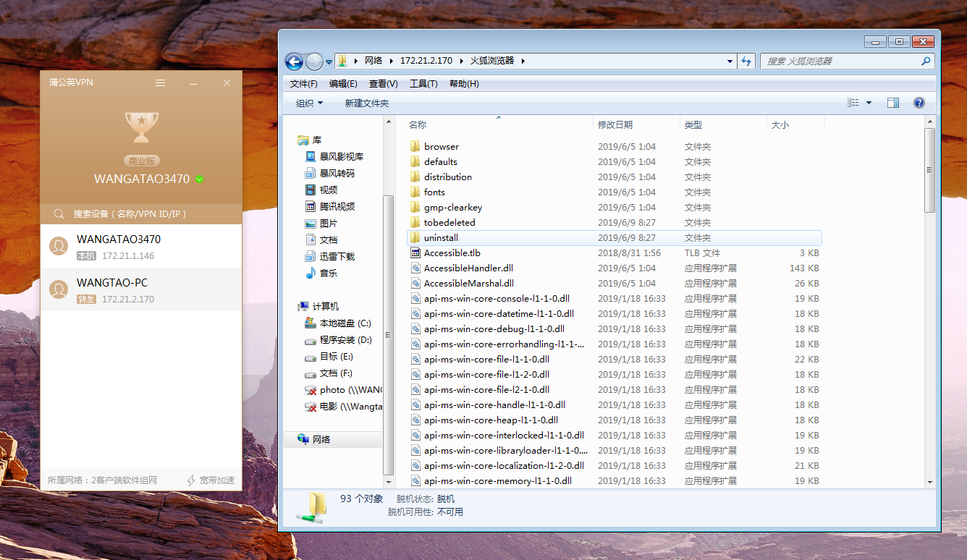Open the Tools menu
This screenshot has width=967, height=560.
click(423, 84)
